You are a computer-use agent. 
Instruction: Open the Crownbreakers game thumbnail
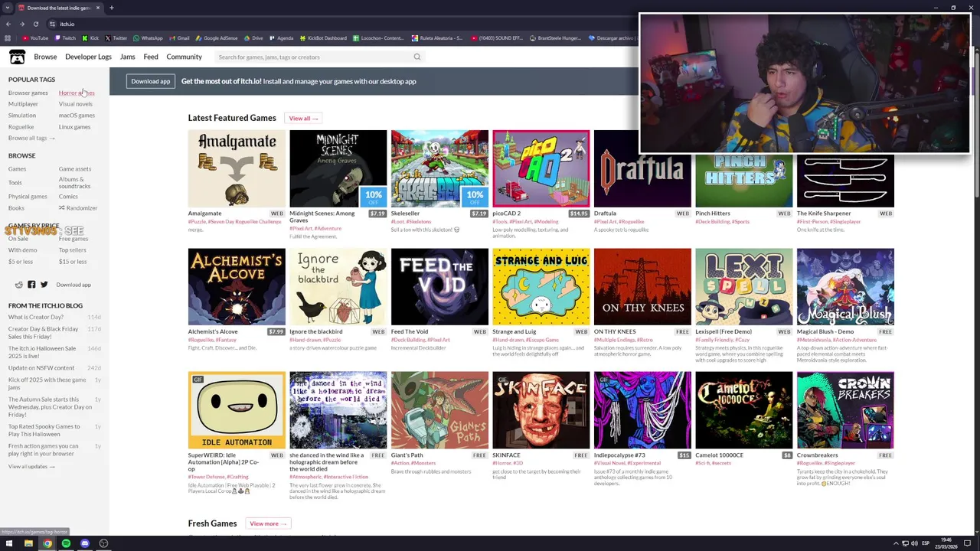(845, 410)
